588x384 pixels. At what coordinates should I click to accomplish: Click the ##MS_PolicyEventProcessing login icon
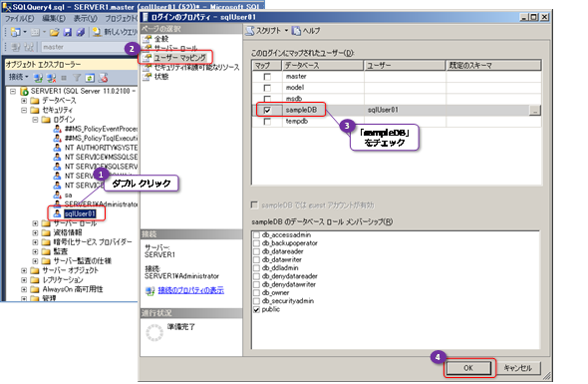57,129
